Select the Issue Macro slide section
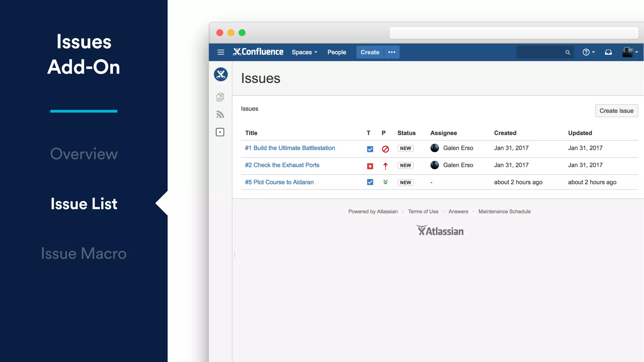The height and width of the screenshot is (362, 644). pyautogui.click(x=84, y=253)
